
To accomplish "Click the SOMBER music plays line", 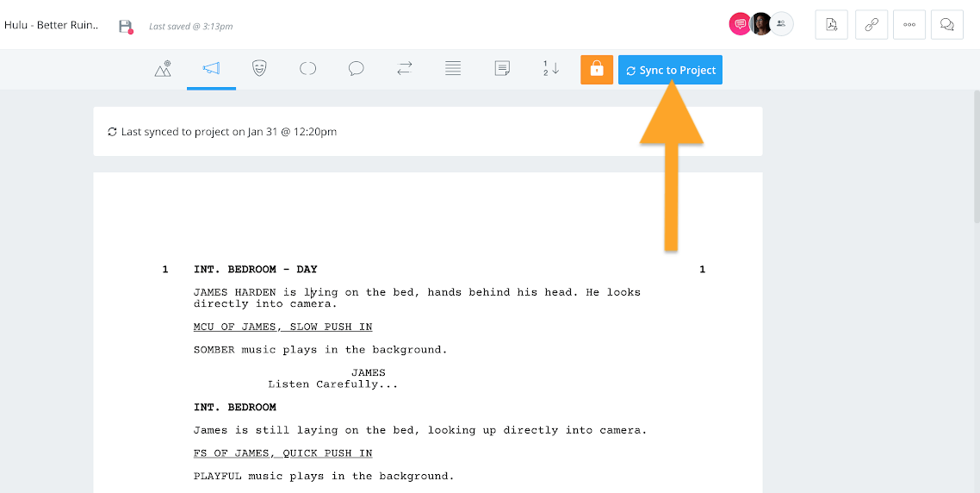I will click(320, 350).
